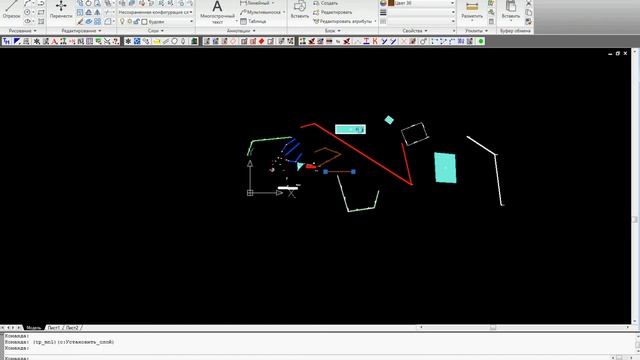
Task: Click the blue framed square toolbar icon
Action: click(x=137, y=41)
